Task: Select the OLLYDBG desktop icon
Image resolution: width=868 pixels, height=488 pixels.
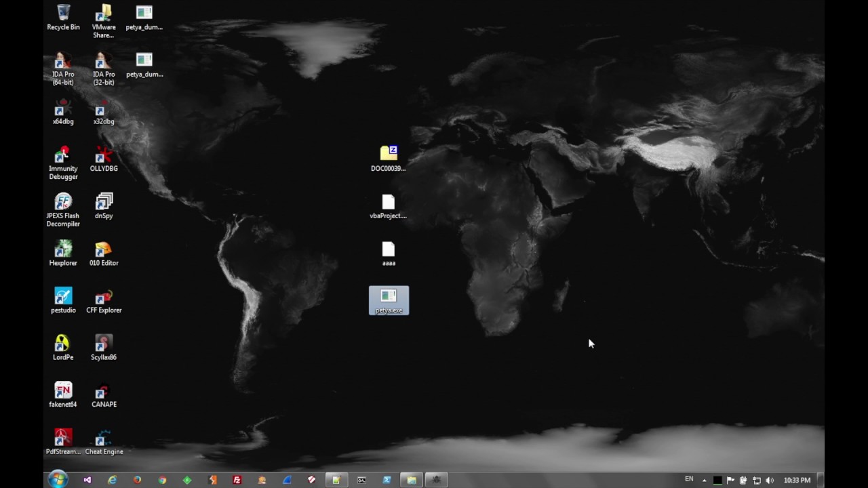Action: pyautogui.click(x=104, y=159)
